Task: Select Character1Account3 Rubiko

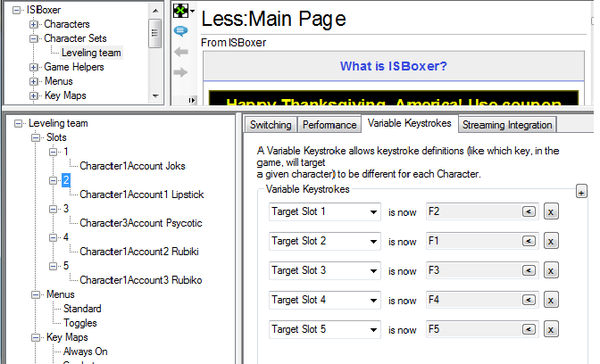Action: 141,280
